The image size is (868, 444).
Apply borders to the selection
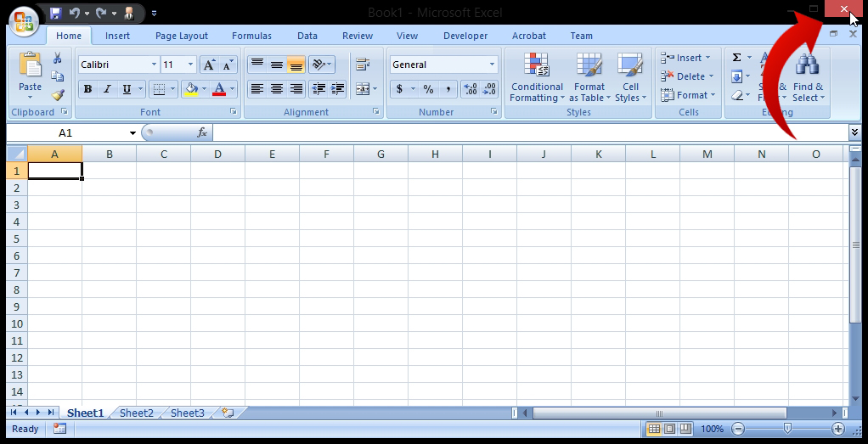coord(159,88)
